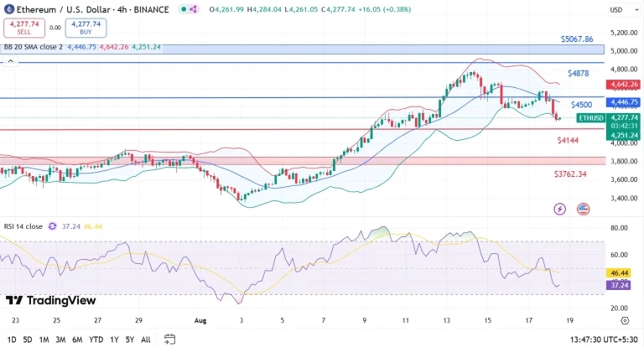
Task: Switch to the YTD time range
Action: pos(96,339)
